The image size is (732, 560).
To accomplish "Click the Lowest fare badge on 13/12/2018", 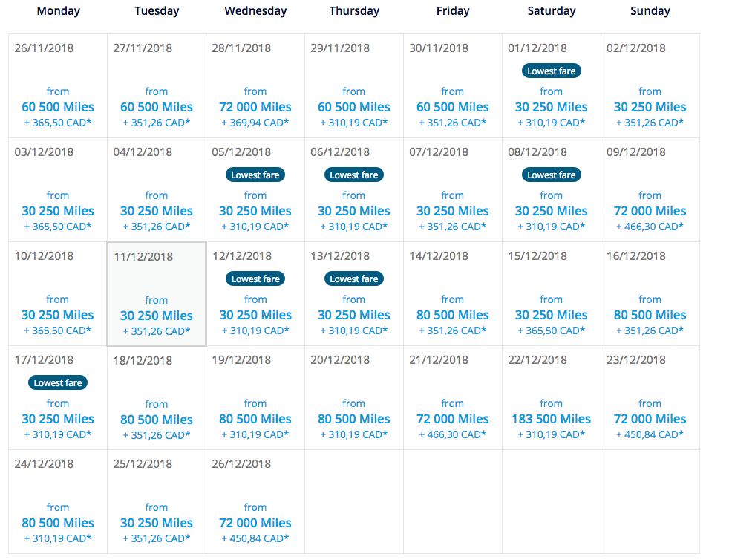I will (354, 279).
